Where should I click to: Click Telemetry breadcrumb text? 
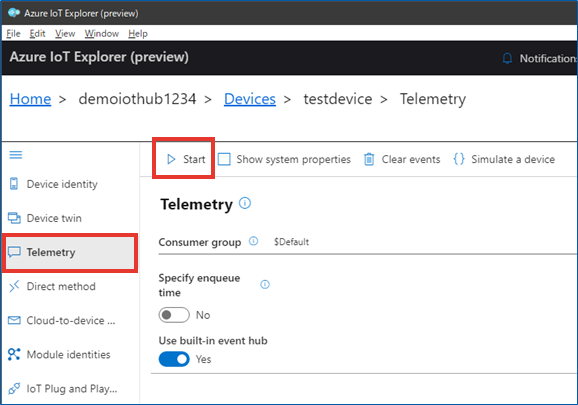tap(433, 99)
